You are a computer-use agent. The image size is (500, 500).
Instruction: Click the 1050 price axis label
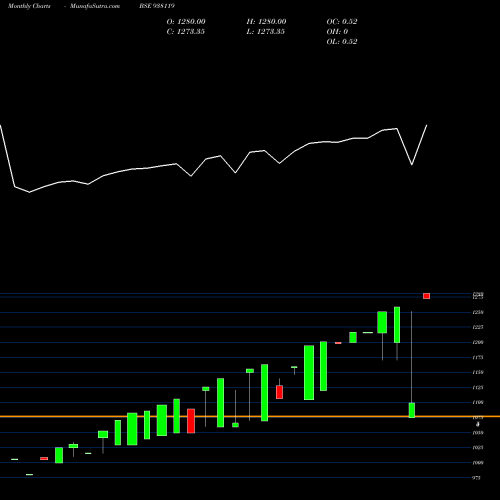coord(478,433)
